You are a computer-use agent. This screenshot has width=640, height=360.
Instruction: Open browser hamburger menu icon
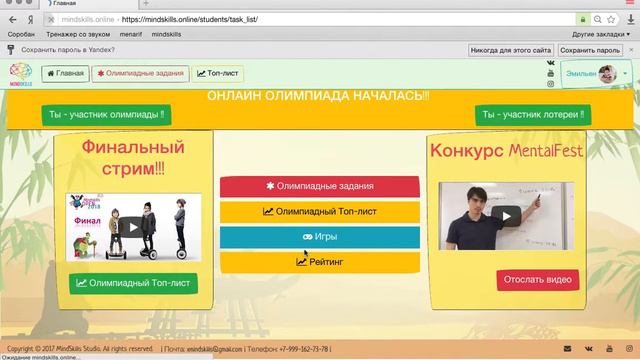(631, 2)
